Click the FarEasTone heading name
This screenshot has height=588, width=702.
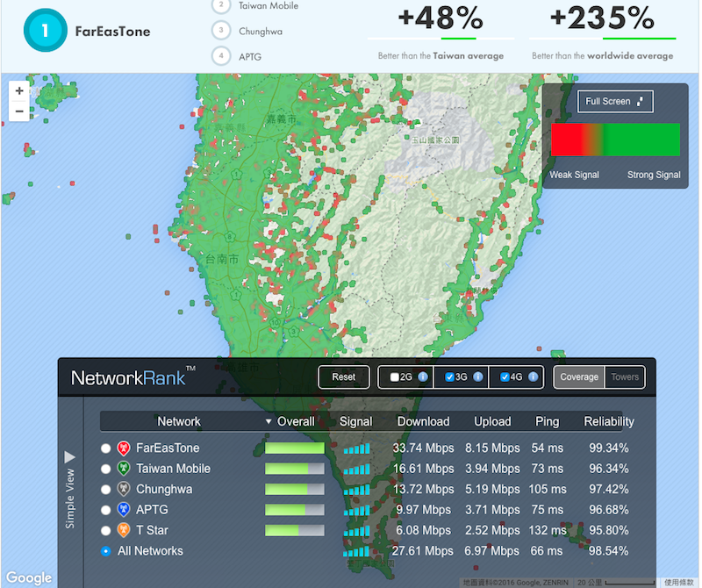(112, 32)
